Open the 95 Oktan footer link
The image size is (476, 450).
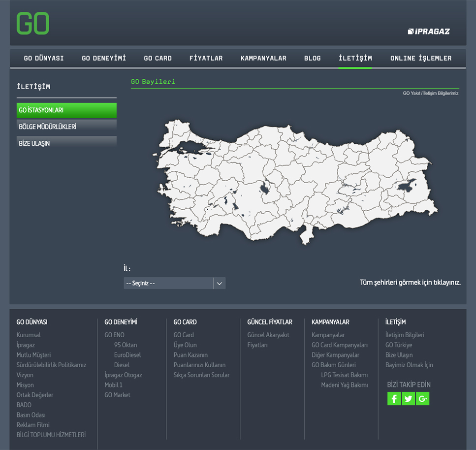(x=126, y=345)
